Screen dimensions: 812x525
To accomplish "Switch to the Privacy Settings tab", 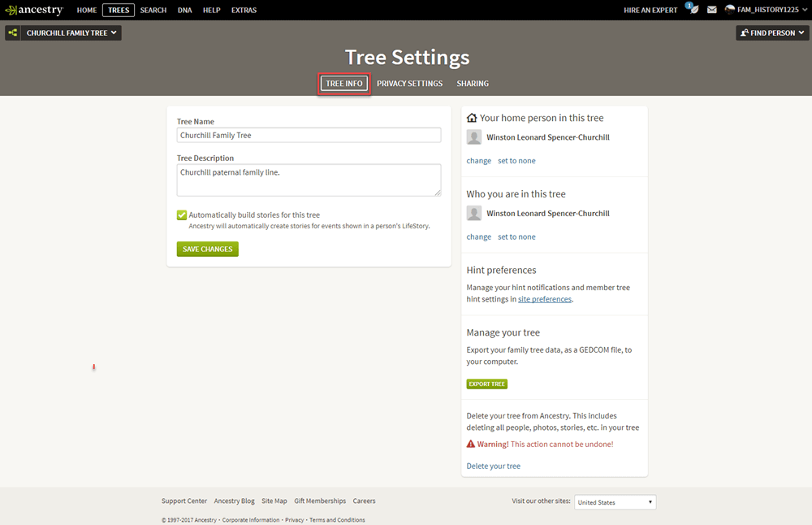I will tap(409, 84).
